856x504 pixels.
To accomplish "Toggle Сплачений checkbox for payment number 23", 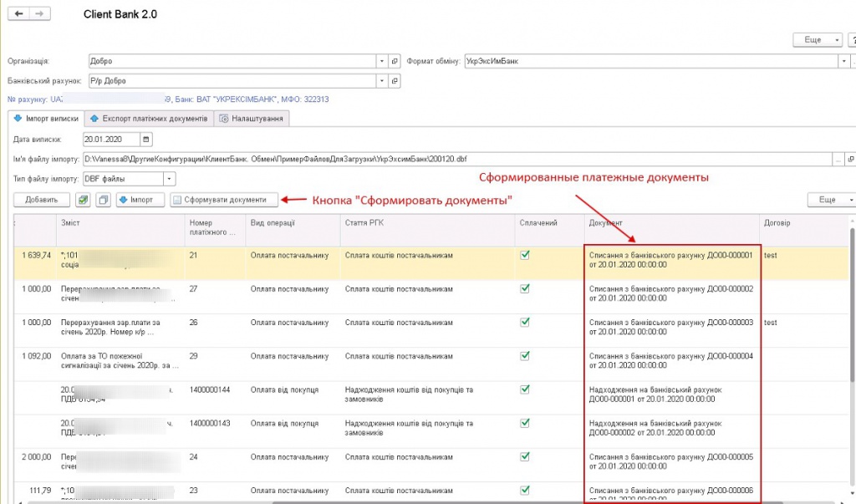I will [x=525, y=491].
